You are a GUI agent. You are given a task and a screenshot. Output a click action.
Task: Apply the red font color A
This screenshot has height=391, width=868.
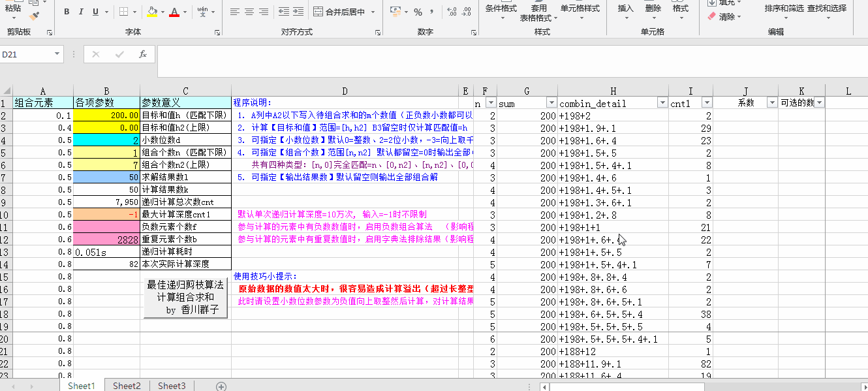pos(173,12)
